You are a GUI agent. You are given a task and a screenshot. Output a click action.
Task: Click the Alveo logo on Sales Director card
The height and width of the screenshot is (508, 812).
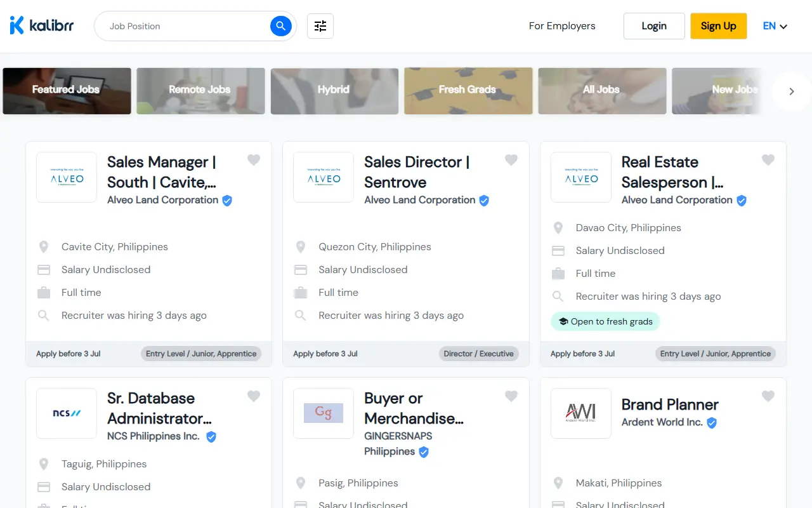pyautogui.click(x=324, y=177)
